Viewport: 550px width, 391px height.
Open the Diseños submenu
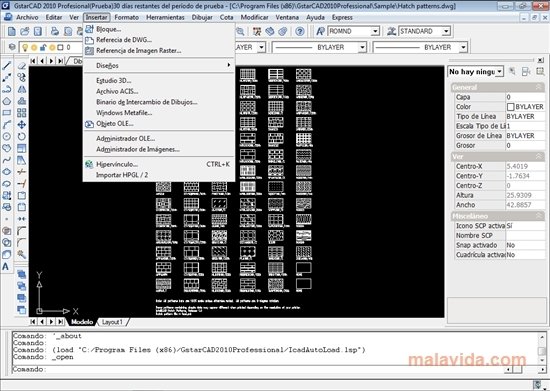pyautogui.click(x=107, y=66)
